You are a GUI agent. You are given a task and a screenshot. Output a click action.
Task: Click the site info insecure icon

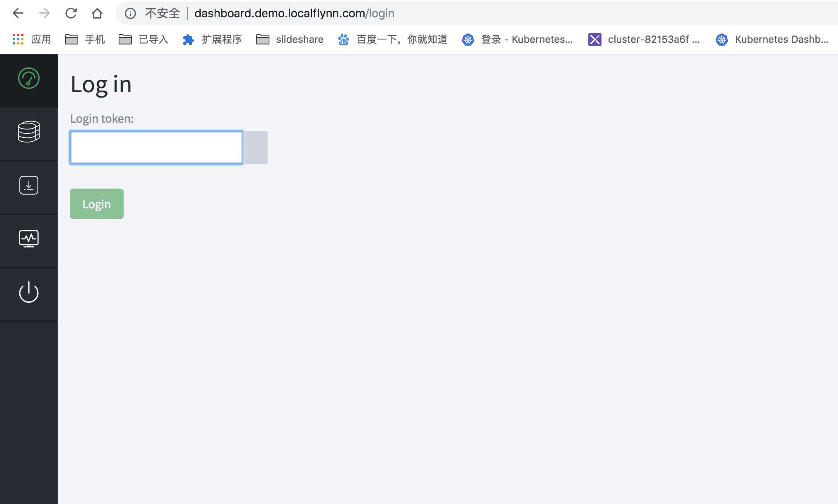130,14
